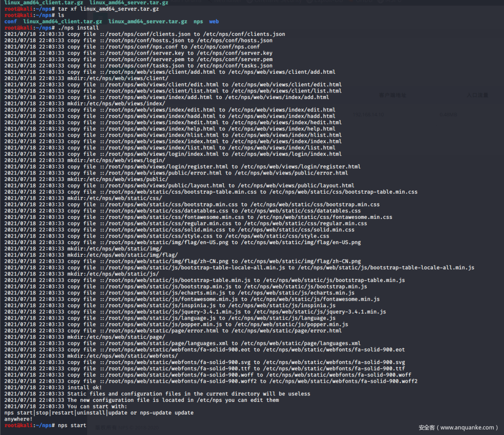Click the mkdir:/etc/nps/web/views/login/ line
The height and width of the screenshot is (435, 504).
point(84,160)
